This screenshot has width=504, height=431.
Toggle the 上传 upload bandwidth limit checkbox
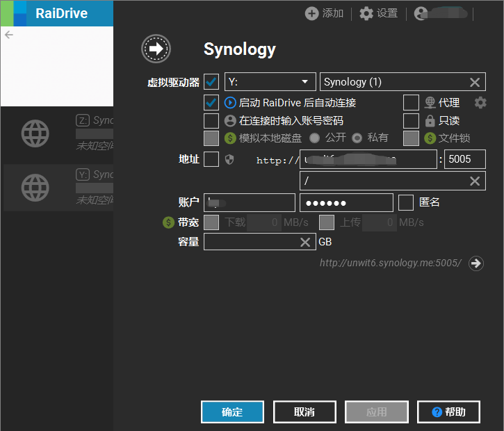point(327,222)
